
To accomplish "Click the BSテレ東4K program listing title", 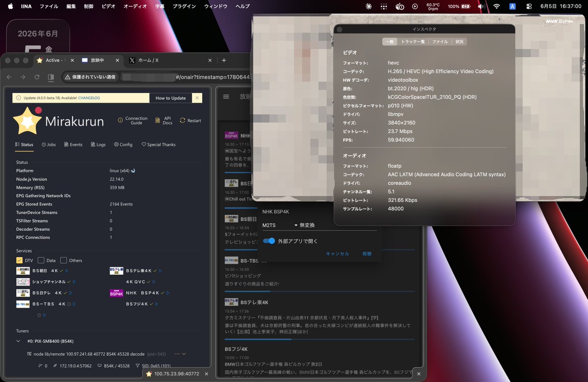I will (x=254, y=303).
